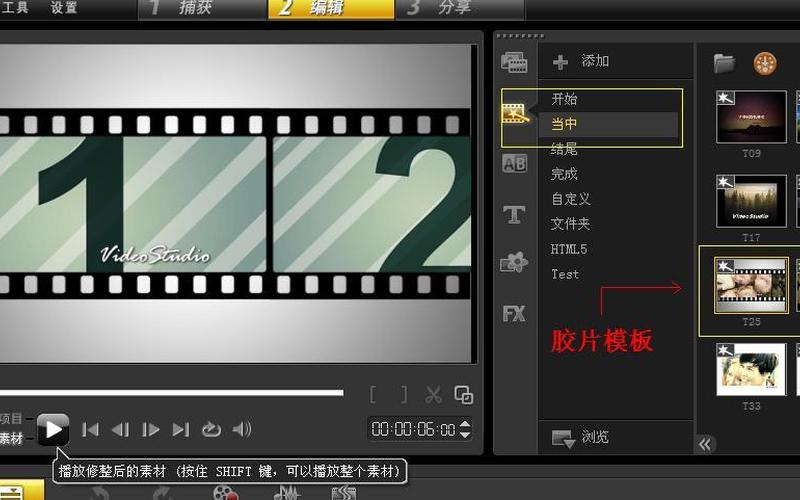Open the 设置 menu
The height and width of the screenshot is (500, 800).
(x=64, y=7)
